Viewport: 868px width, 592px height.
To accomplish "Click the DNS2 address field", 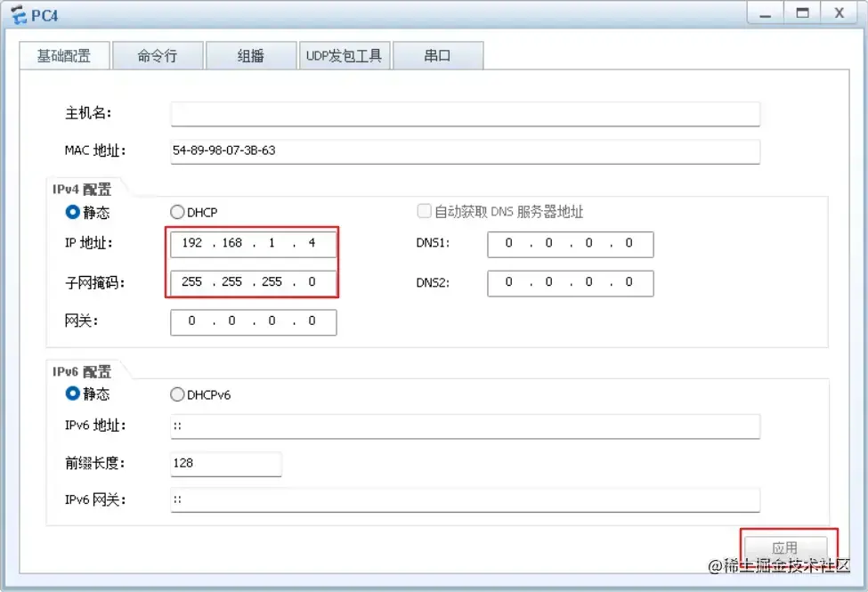I will tap(570, 283).
